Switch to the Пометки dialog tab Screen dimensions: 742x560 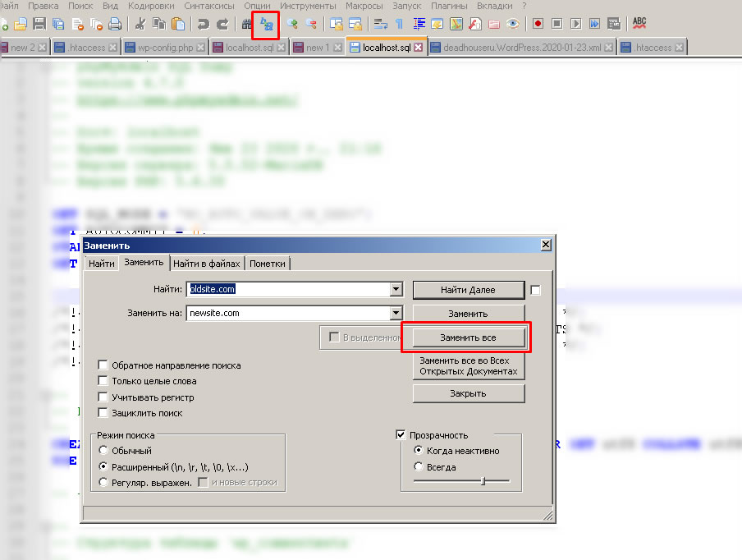tap(268, 264)
